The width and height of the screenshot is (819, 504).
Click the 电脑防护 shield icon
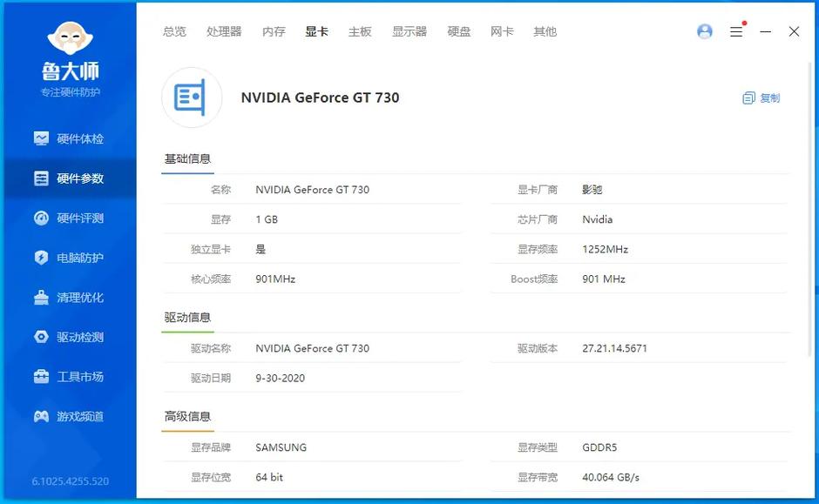point(41,258)
